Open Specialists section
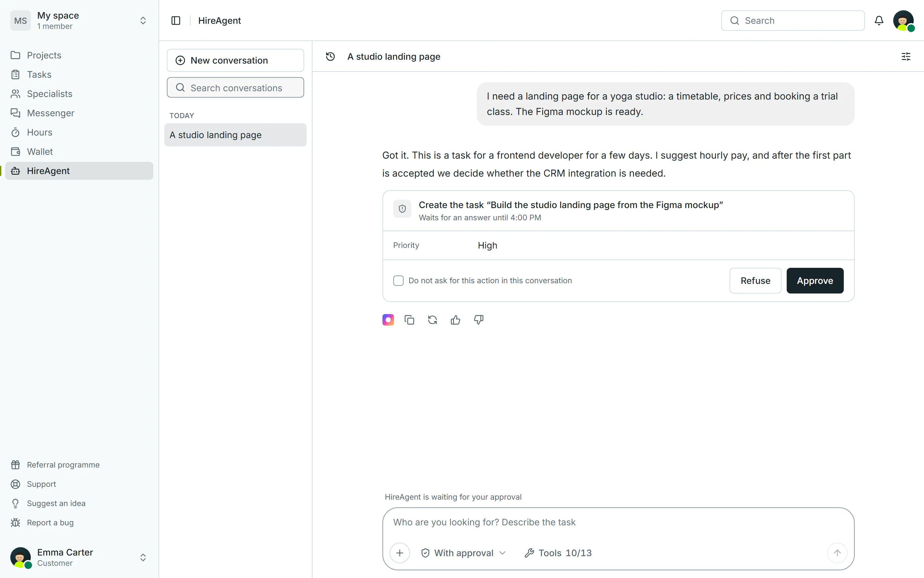This screenshot has width=924, height=578. click(79, 94)
